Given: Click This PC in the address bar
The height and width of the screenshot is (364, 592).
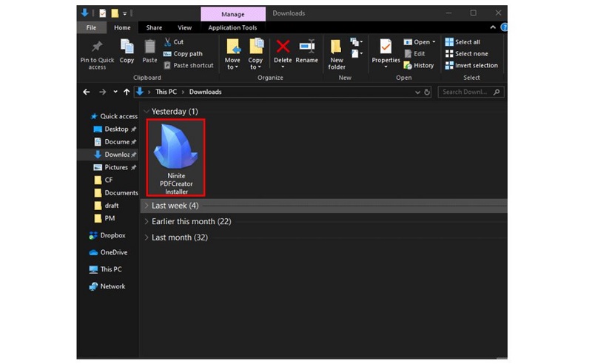Looking at the screenshot, I should [166, 92].
